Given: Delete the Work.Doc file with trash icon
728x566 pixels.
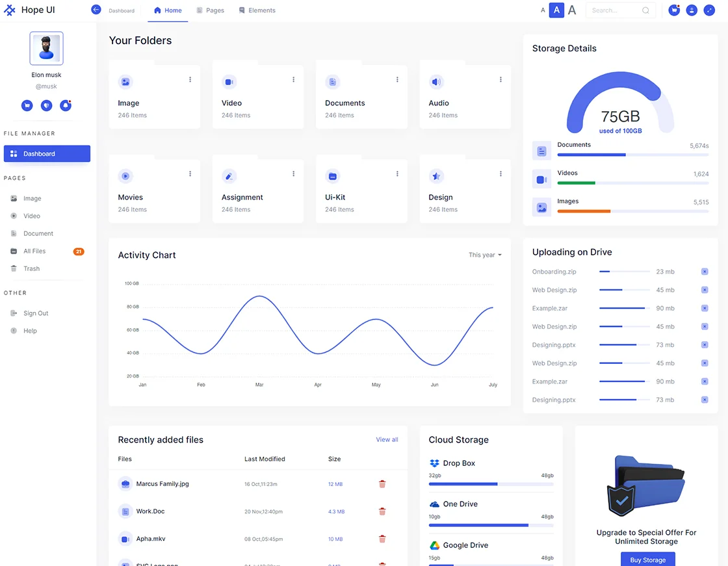Looking at the screenshot, I should (x=382, y=511).
